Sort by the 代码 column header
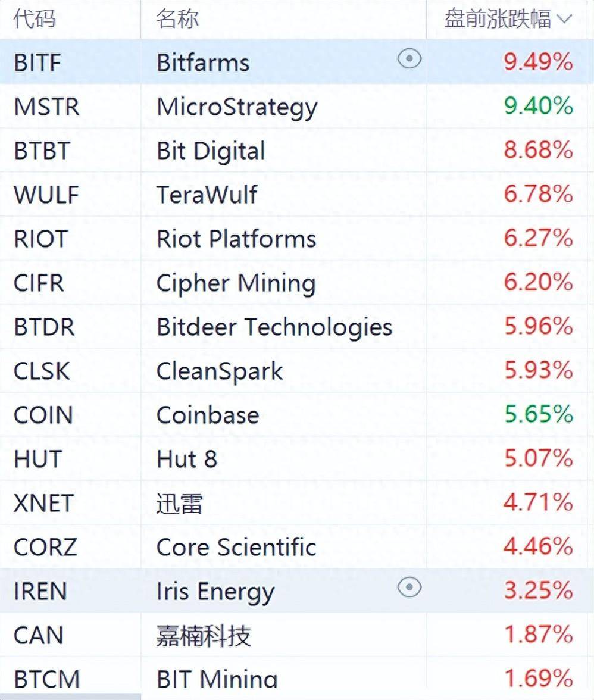The width and height of the screenshot is (594, 700). point(35,19)
